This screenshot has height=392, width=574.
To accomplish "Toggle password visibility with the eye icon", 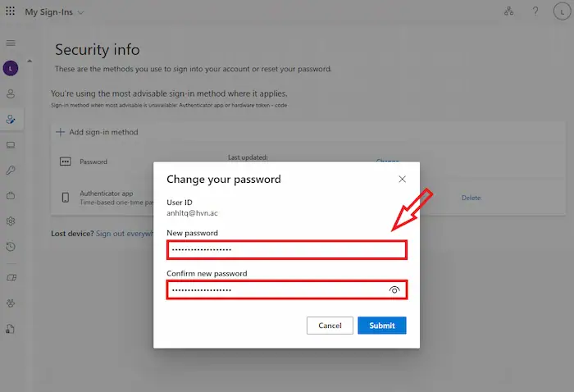I will pyautogui.click(x=394, y=290).
